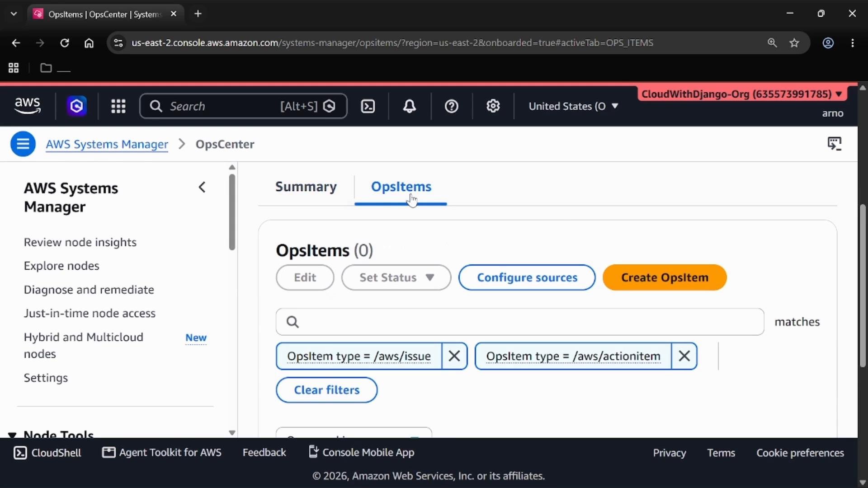Open the AWS home logo
This screenshot has width=868, height=488.
[28, 106]
